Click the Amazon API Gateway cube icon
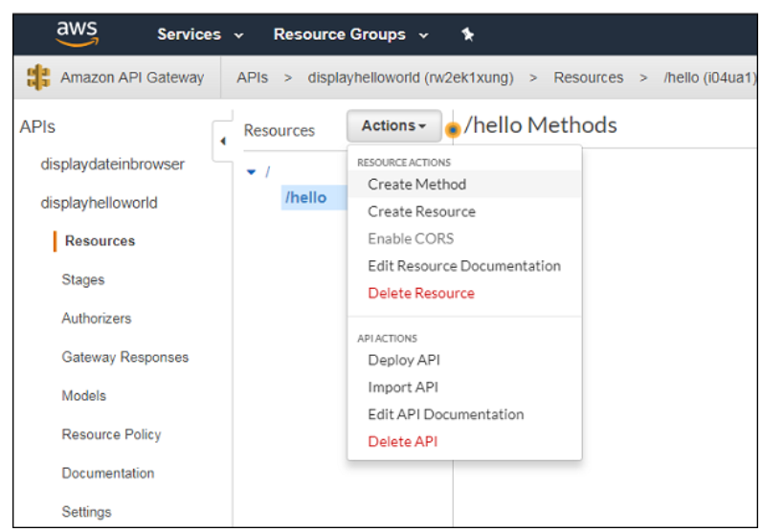Screen dimensions: 762x532 click(39, 78)
